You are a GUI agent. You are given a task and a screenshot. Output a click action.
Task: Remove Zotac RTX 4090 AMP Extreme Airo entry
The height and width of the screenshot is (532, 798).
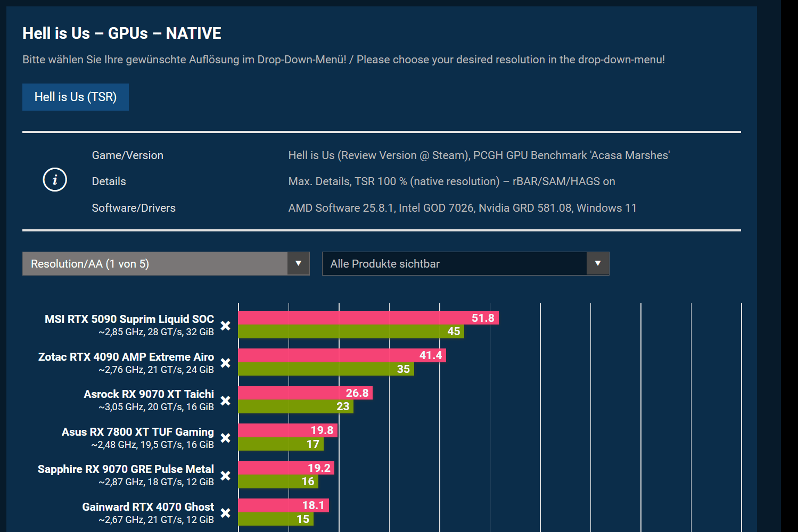click(226, 363)
